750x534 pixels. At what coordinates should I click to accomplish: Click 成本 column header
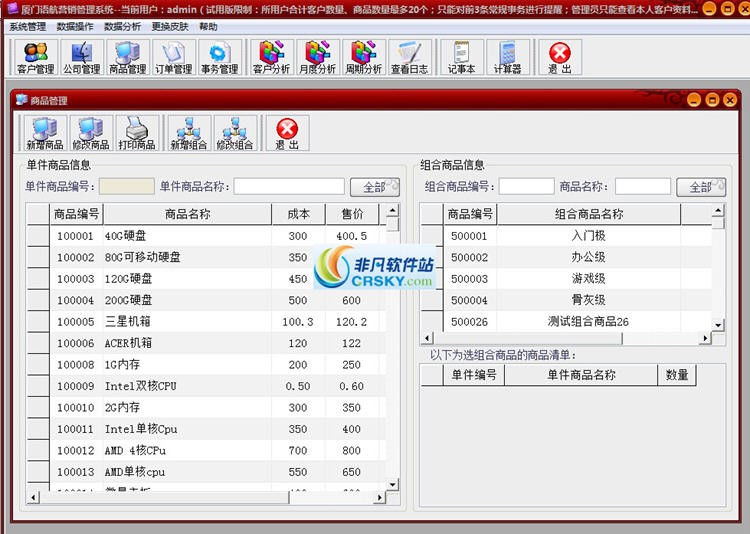(x=298, y=214)
